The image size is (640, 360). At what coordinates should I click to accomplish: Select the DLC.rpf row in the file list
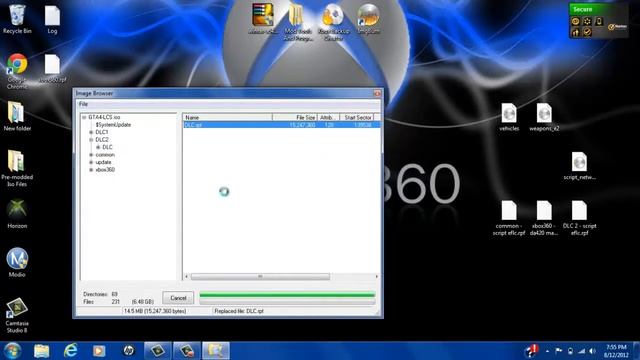point(281,125)
